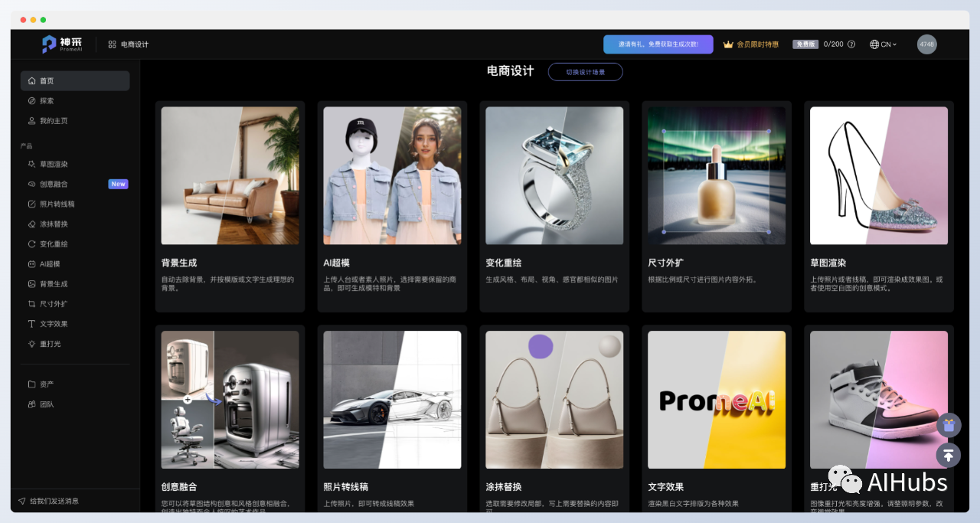Click the 团队 team icon
Viewport: 980px width, 523px height.
(31, 404)
